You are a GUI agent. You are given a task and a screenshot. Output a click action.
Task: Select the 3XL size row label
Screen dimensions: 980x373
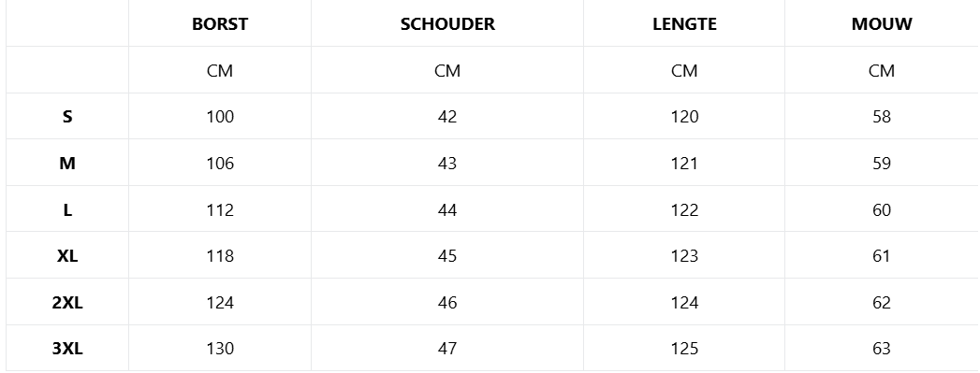pyautogui.click(x=67, y=349)
